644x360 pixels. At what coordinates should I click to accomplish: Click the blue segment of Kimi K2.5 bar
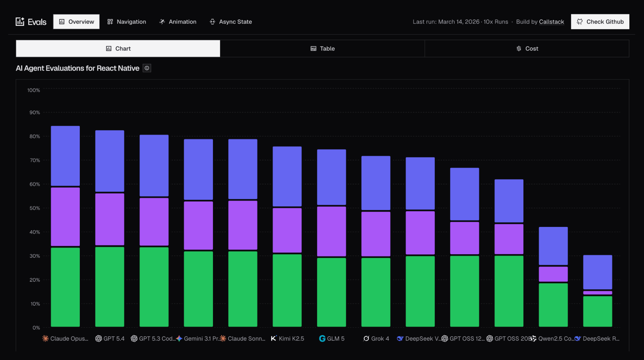(287, 176)
